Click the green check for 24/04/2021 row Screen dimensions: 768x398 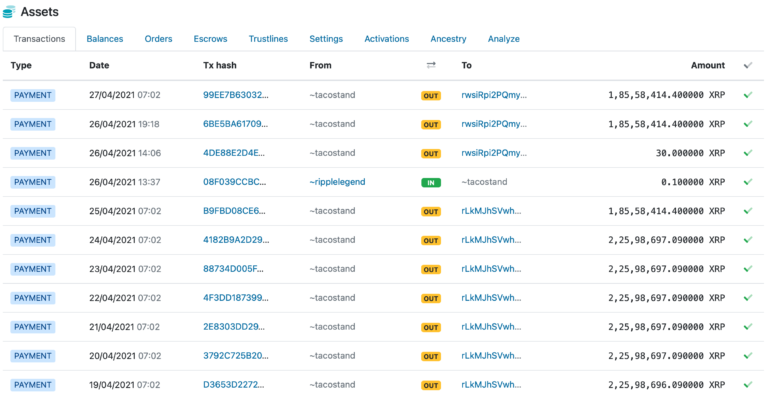pyautogui.click(x=747, y=240)
